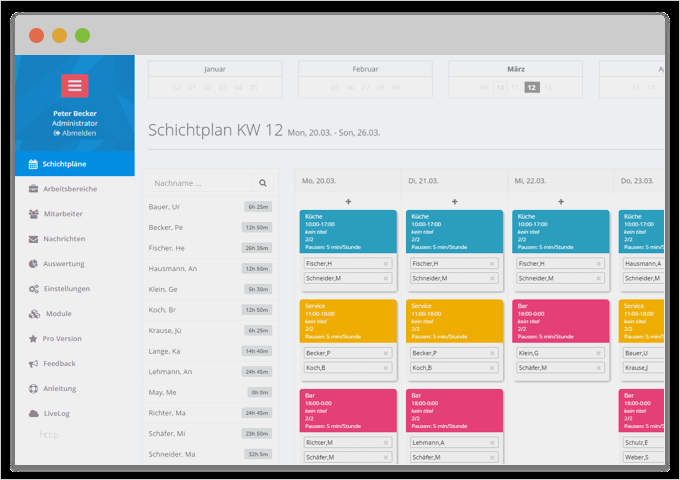Select employee Hausmann, An in list
680x480 pixels.
pyautogui.click(x=173, y=268)
